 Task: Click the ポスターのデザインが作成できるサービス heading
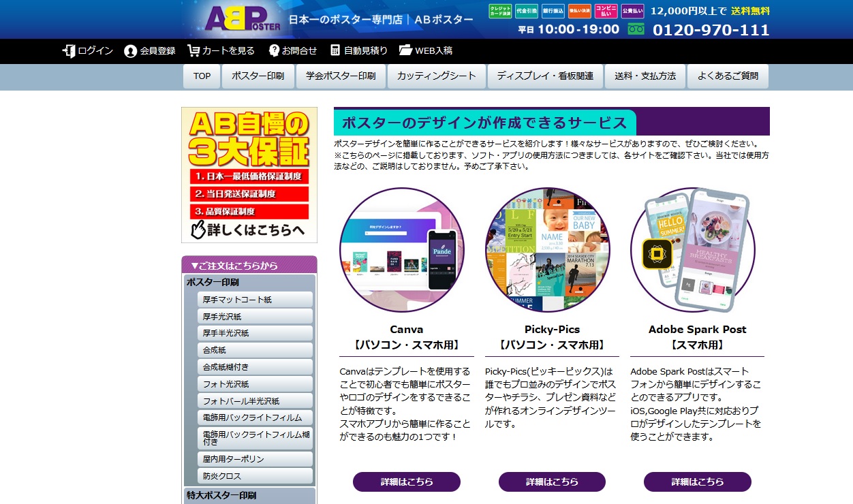click(x=484, y=123)
